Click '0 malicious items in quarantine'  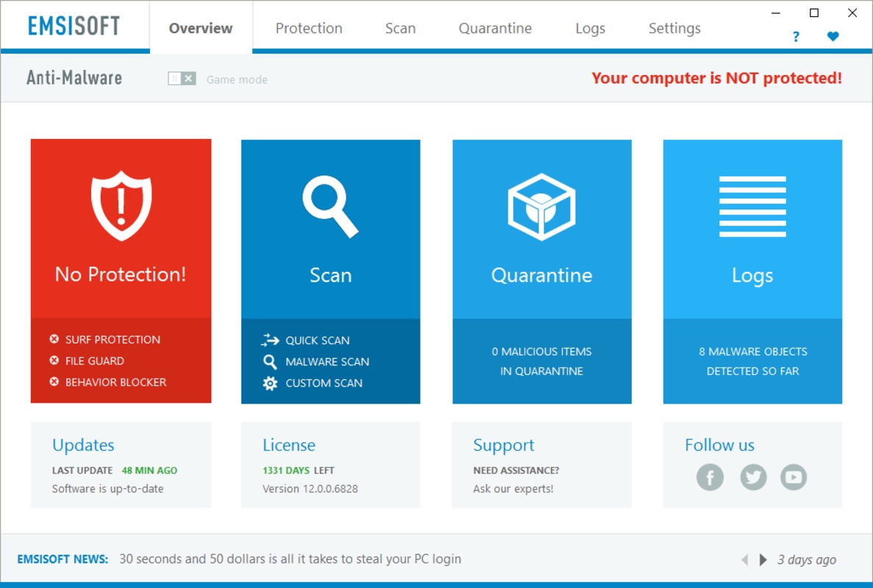pos(542,361)
